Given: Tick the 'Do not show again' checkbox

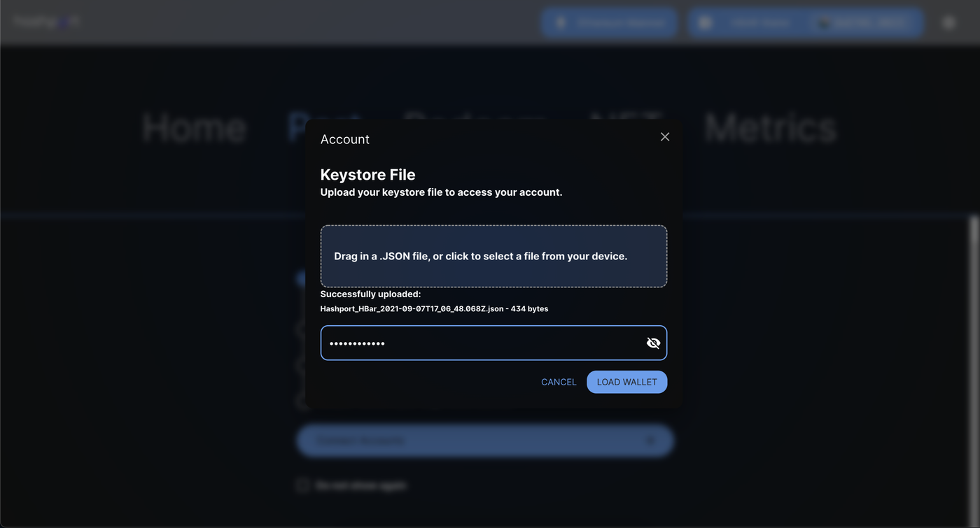Looking at the screenshot, I should 302,485.
